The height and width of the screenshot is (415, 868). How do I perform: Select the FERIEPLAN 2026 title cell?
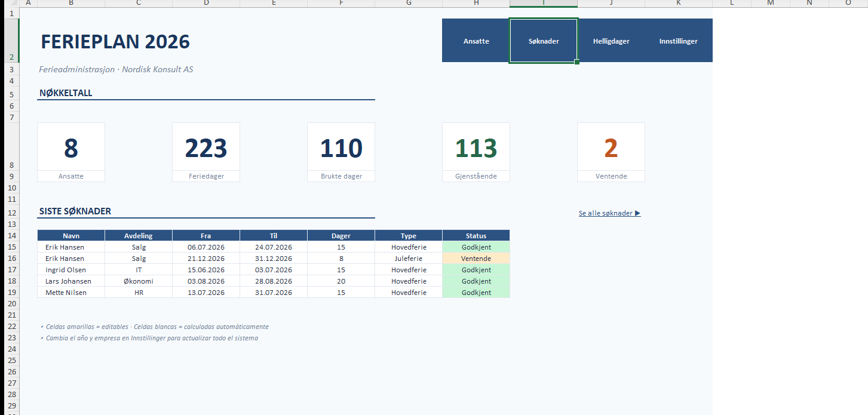point(115,42)
